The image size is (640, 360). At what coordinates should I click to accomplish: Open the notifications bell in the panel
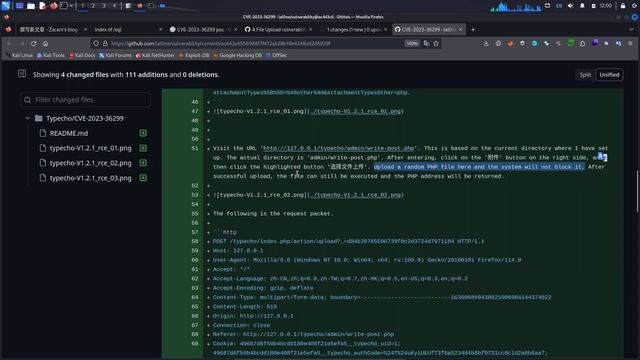pyautogui.click(x=582, y=6)
